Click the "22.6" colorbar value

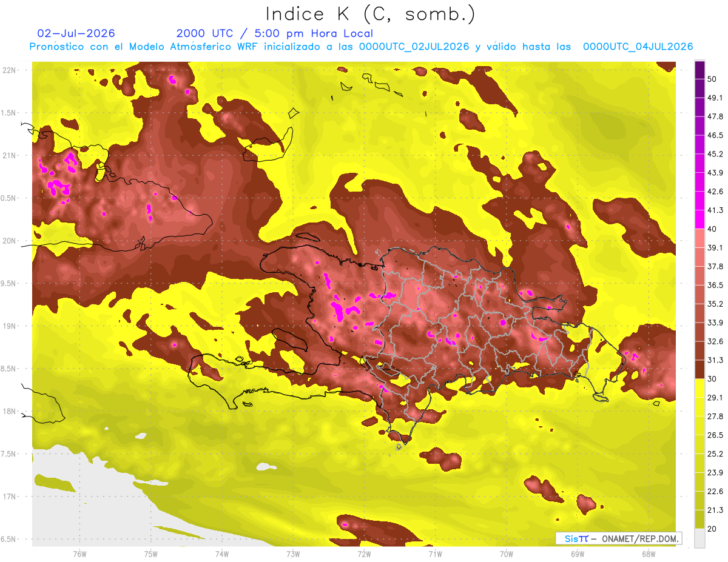[715, 492]
